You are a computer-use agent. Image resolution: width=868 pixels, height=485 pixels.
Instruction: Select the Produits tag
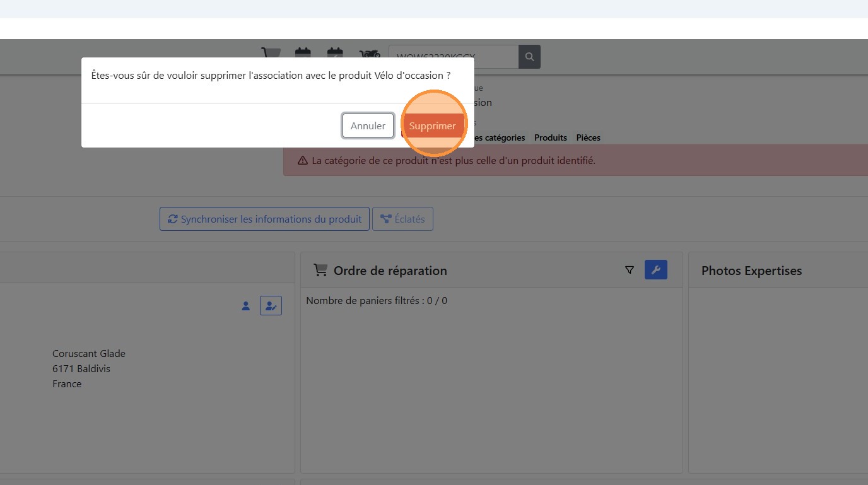tap(551, 137)
